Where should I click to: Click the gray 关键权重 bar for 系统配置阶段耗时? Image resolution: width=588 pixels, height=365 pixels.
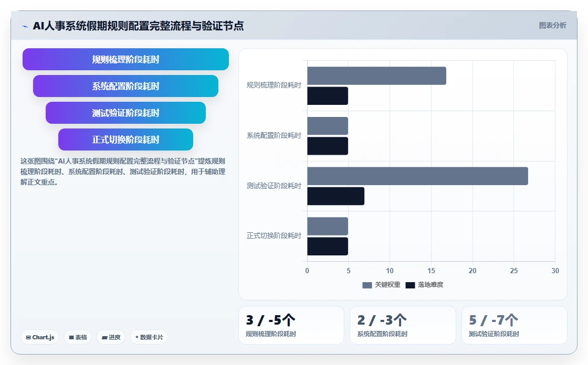[328, 126]
